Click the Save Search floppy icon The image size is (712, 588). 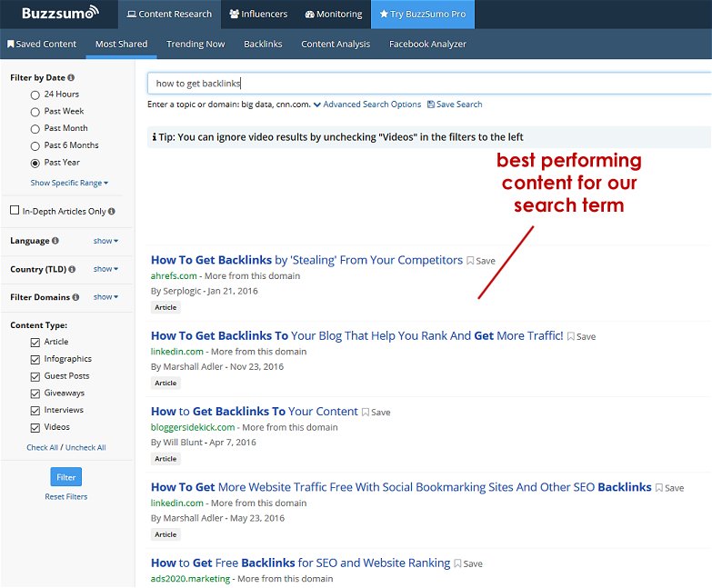coord(431,105)
